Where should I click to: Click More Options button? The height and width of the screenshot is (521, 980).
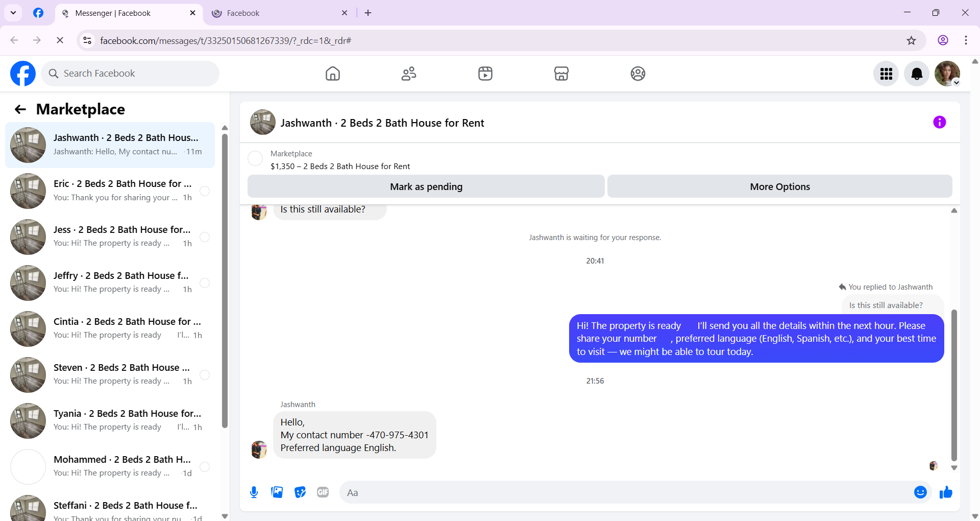pyautogui.click(x=780, y=186)
